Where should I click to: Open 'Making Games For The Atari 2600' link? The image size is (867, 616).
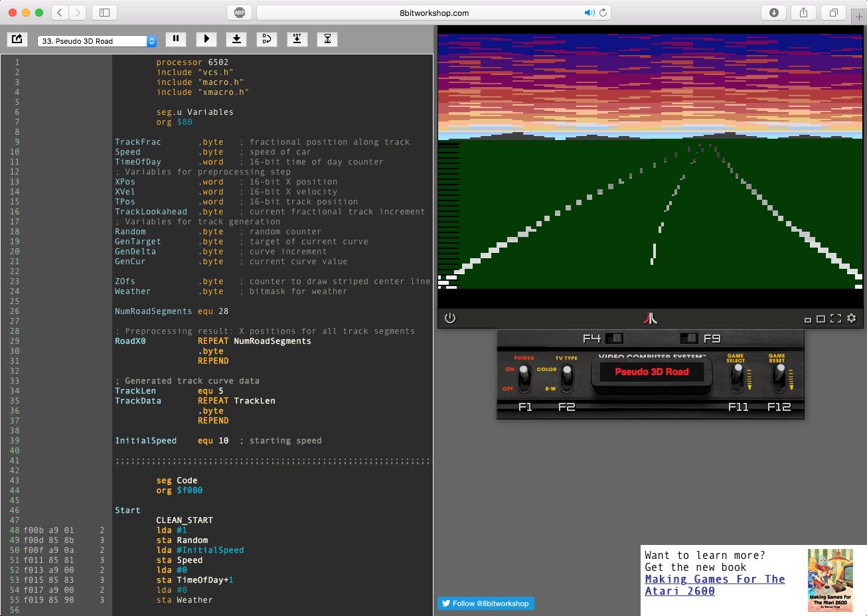[714, 585]
